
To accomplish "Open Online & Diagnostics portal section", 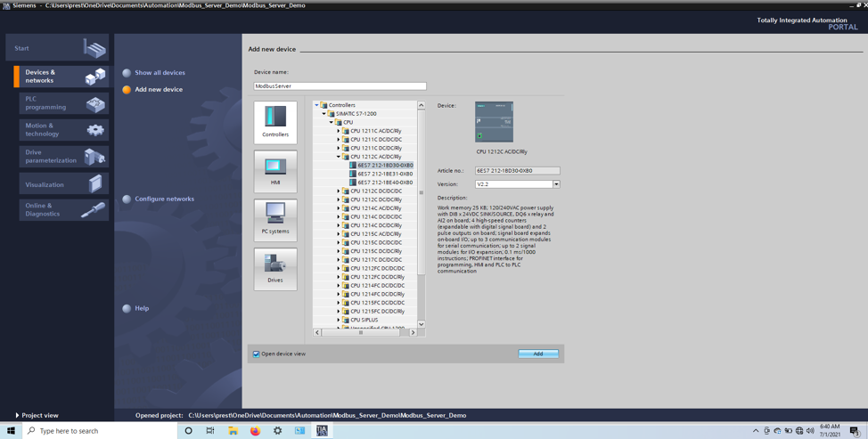I will (63, 209).
